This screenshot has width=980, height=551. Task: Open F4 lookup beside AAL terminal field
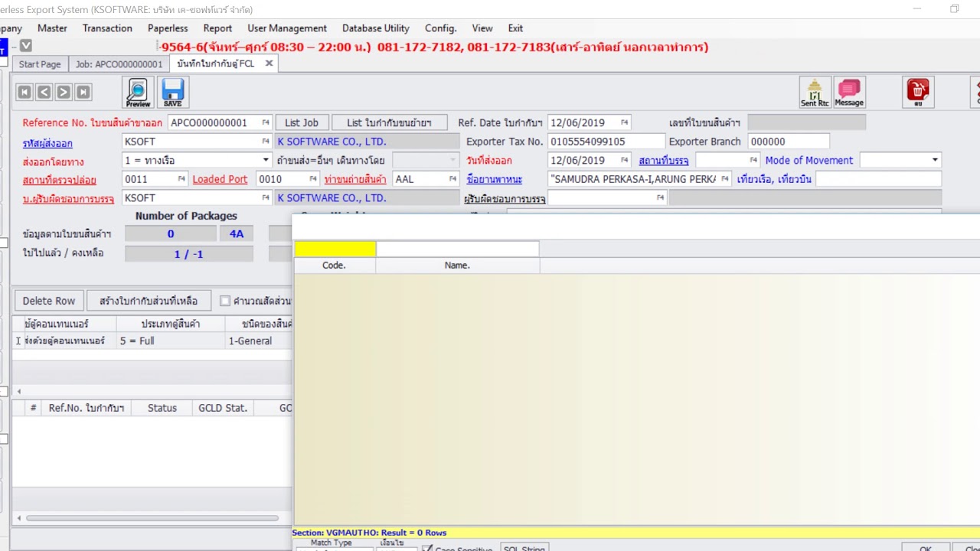point(452,179)
